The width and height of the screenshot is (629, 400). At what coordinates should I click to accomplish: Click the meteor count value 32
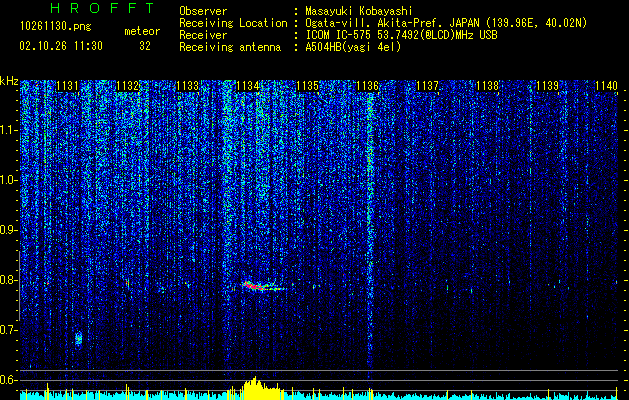tap(145, 46)
